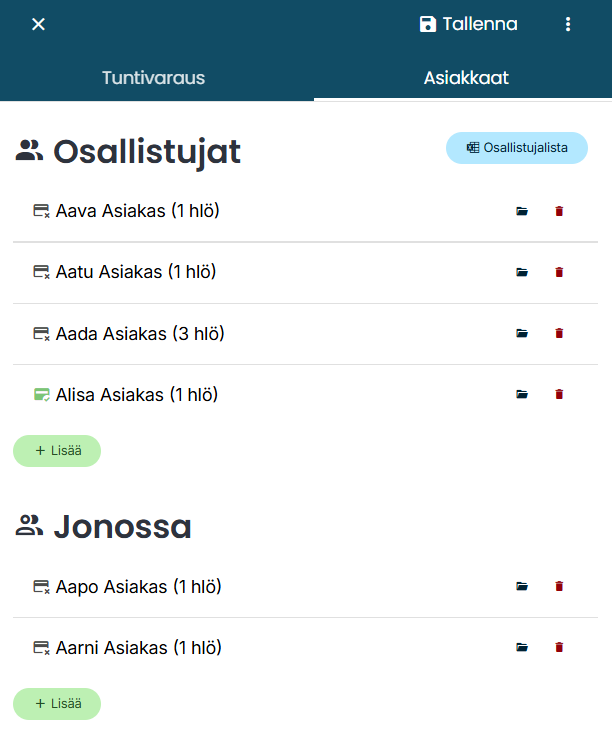Open folder icon for Alisa Asiakas
This screenshot has width=612, height=737.
[521, 394]
